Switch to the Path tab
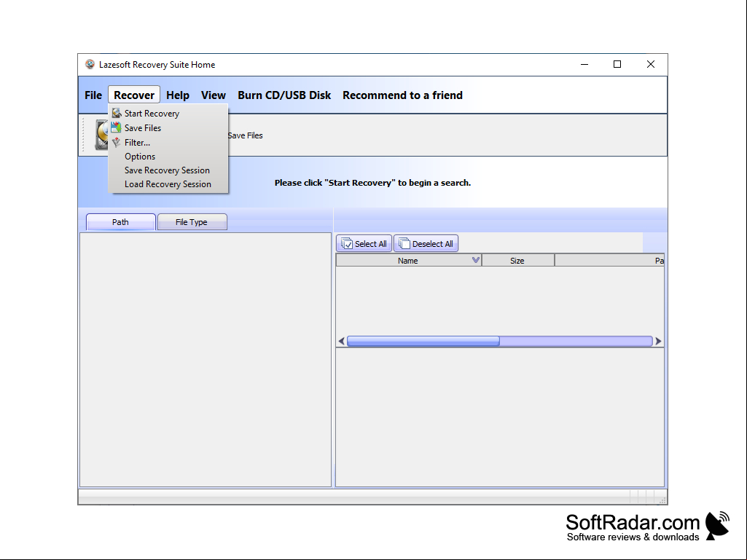The image size is (747, 560). pos(120,222)
